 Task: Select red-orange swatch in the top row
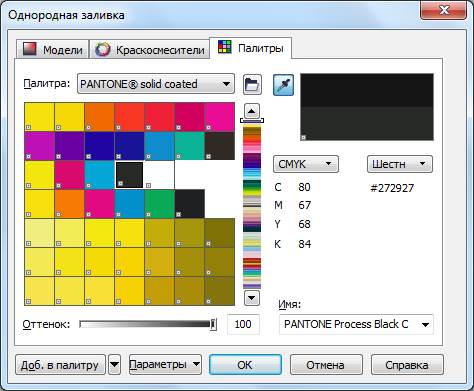[x=129, y=117]
